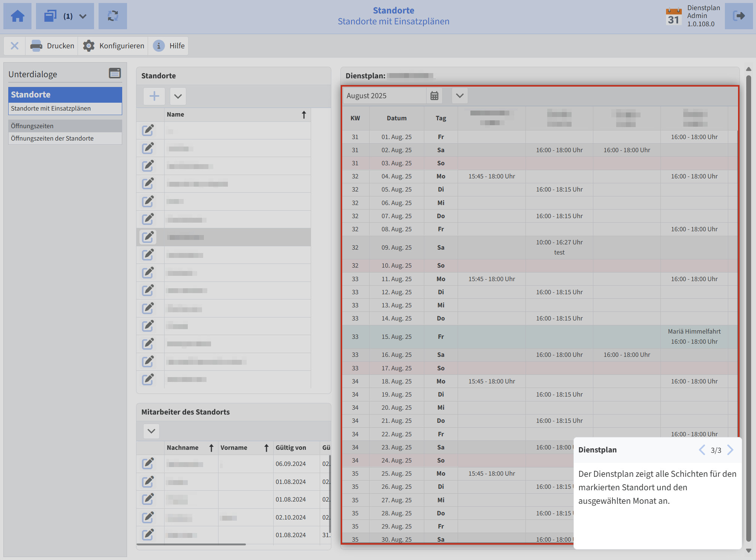Click the plus icon to add Standort
756x560 pixels.
coord(154,96)
